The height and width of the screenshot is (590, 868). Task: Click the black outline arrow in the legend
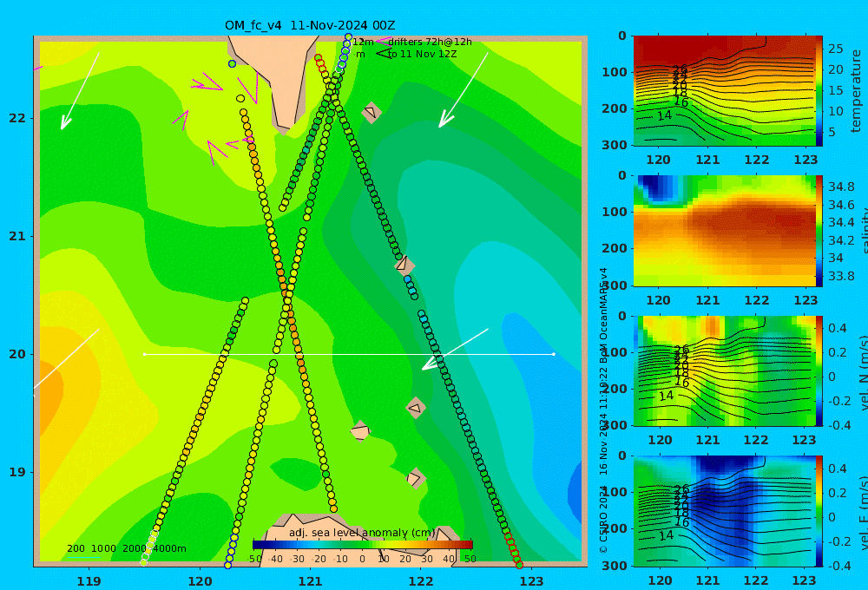pos(383,54)
